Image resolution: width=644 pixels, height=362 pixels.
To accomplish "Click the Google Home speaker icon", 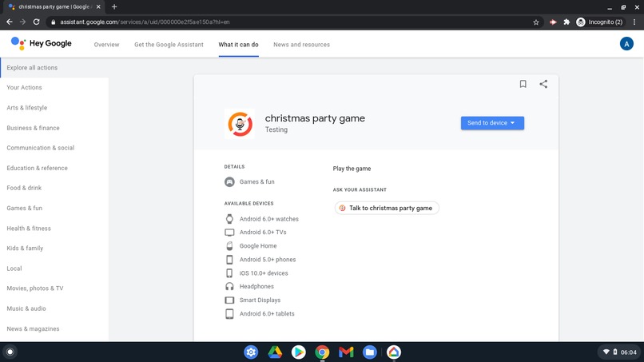I will tap(229, 245).
